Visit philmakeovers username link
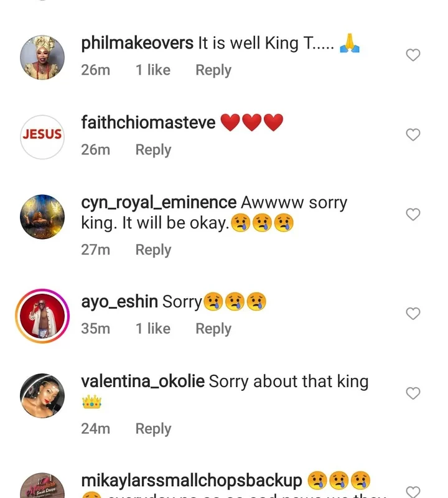Viewport: 448px width, 498px height. click(x=137, y=44)
